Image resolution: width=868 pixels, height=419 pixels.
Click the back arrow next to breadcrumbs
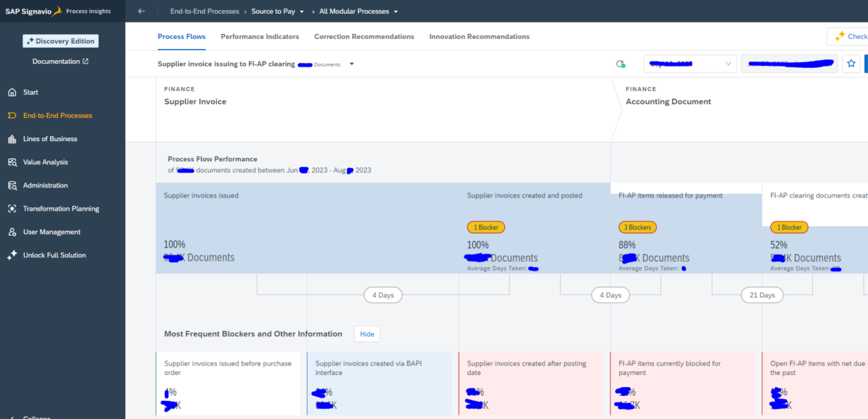coord(142,11)
